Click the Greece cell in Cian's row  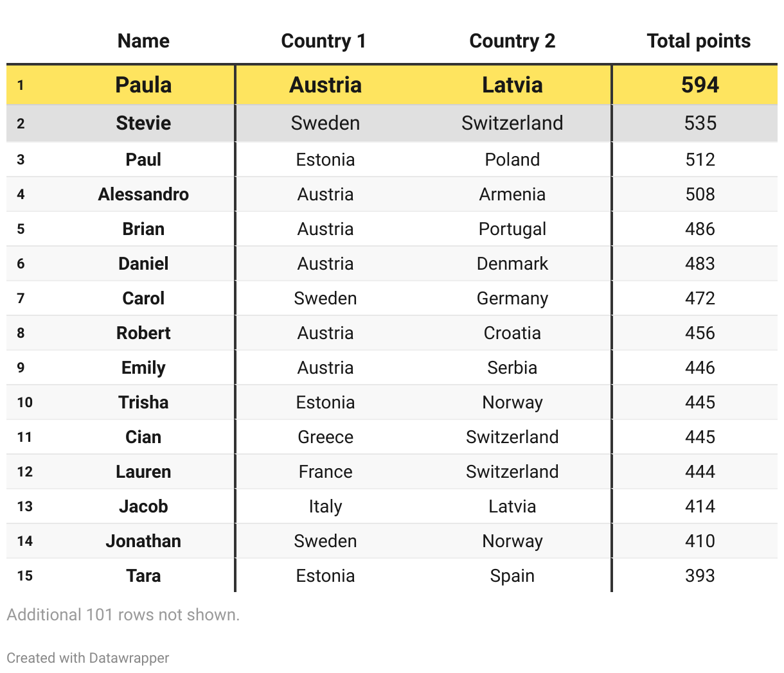tap(325, 437)
